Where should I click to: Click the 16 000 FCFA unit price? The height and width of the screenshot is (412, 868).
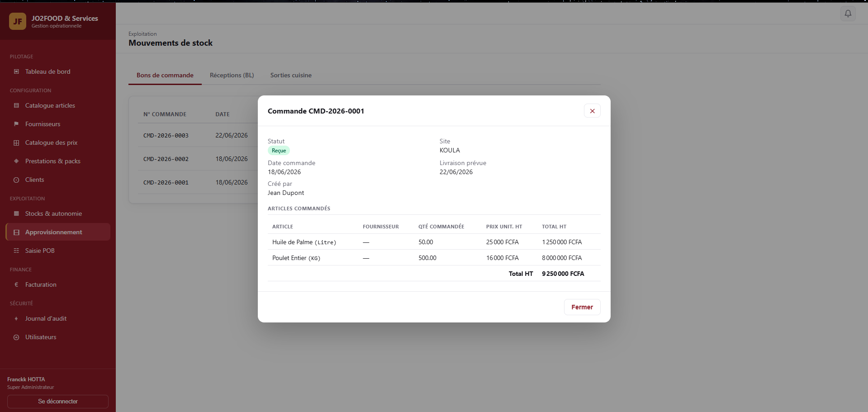[x=503, y=258]
